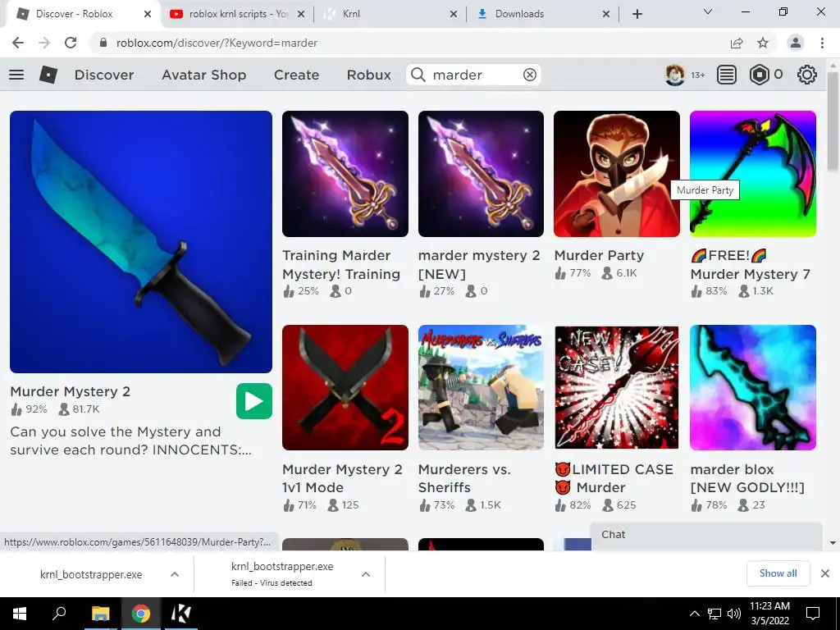
Task: Expand options for first krnl_bootstrapper.exe download
Action: [x=174, y=574]
